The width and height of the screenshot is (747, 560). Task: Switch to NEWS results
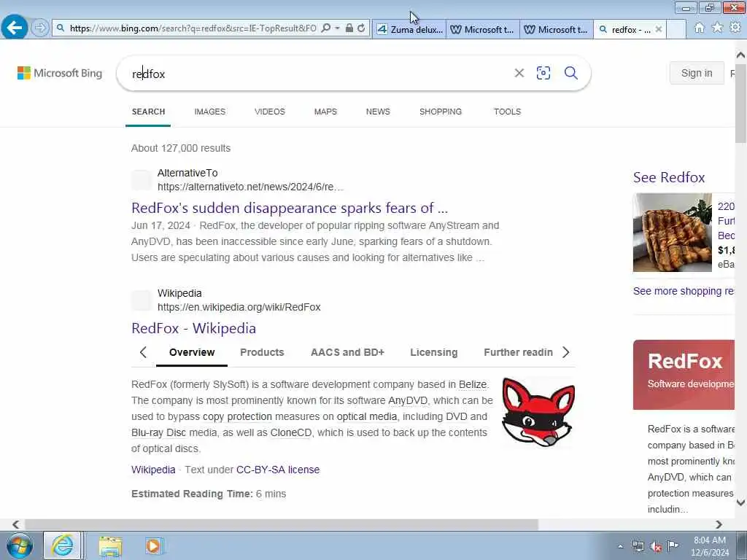(x=378, y=112)
